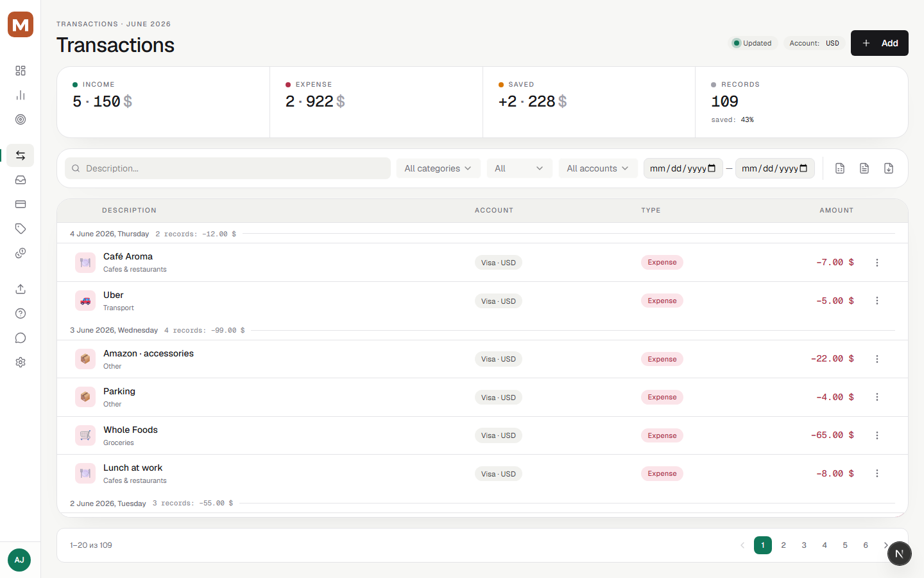Viewport: 924px width, 578px height.
Task: Go to page 4
Action: pos(825,545)
